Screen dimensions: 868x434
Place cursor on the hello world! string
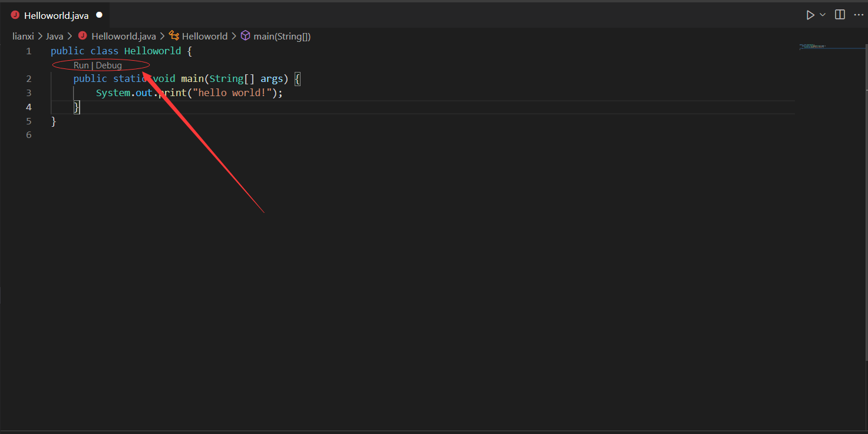click(x=233, y=92)
